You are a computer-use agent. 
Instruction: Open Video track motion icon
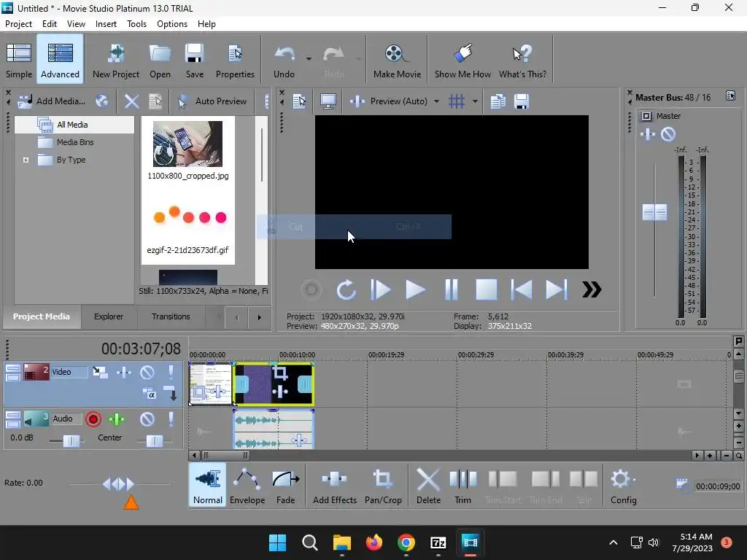coord(100,372)
